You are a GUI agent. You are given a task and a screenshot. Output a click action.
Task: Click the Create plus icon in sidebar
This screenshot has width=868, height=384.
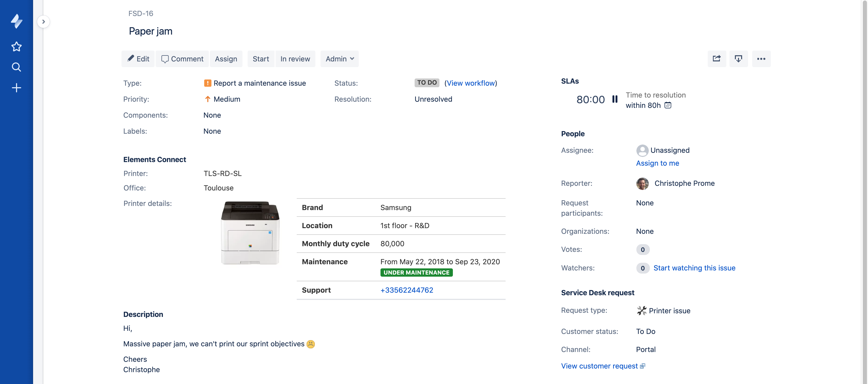[16, 88]
